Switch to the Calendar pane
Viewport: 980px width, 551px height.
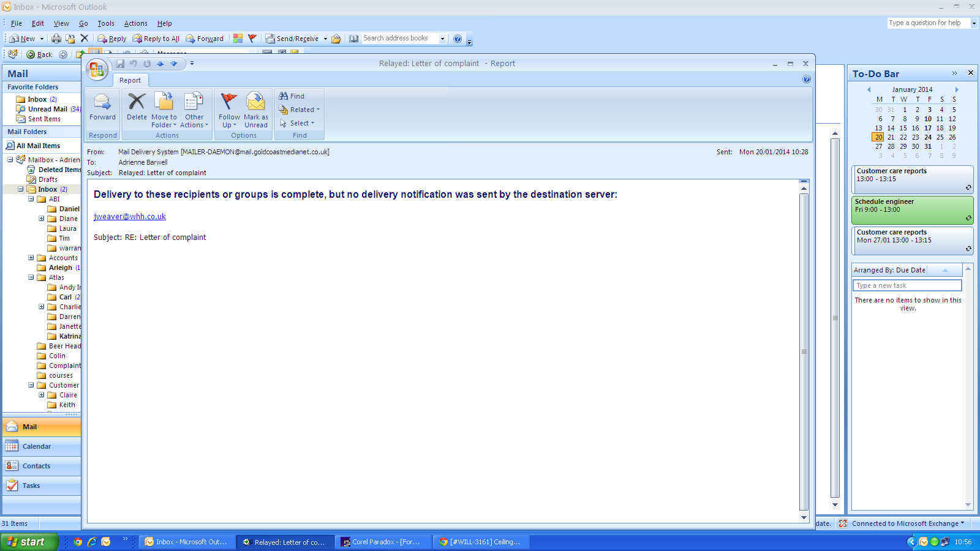[x=42, y=446]
